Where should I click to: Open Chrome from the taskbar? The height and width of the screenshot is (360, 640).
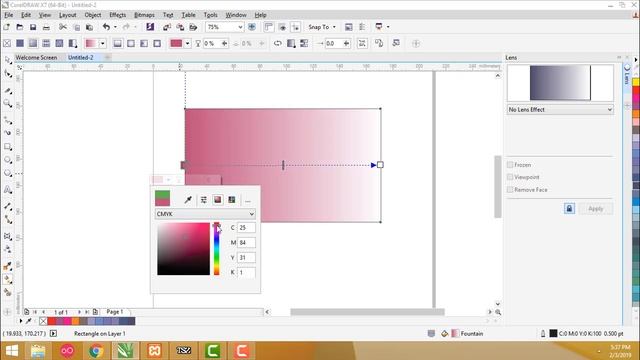pos(96,351)
